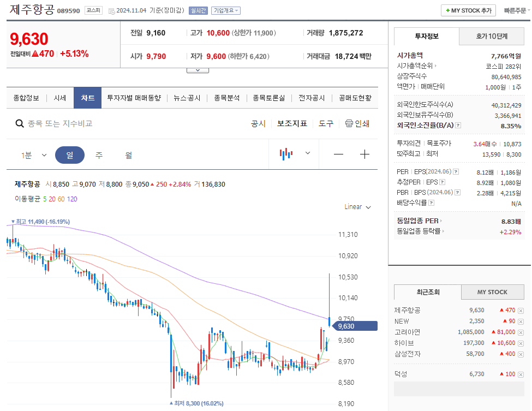The image size is (532, 411).
Task: Click the 최저 8,300 chart marker
Action: [196, 403]
